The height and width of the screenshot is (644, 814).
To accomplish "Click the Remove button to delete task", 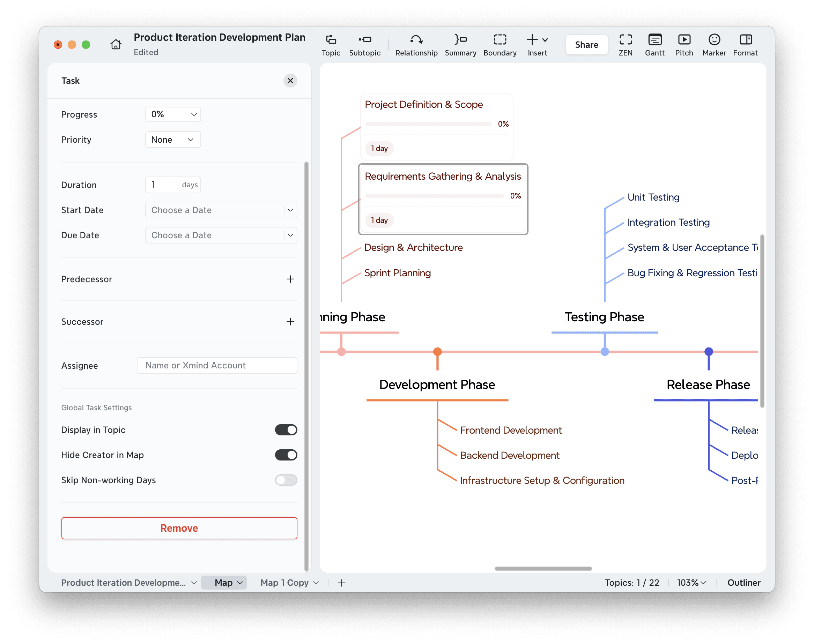I will pos(179,528).
